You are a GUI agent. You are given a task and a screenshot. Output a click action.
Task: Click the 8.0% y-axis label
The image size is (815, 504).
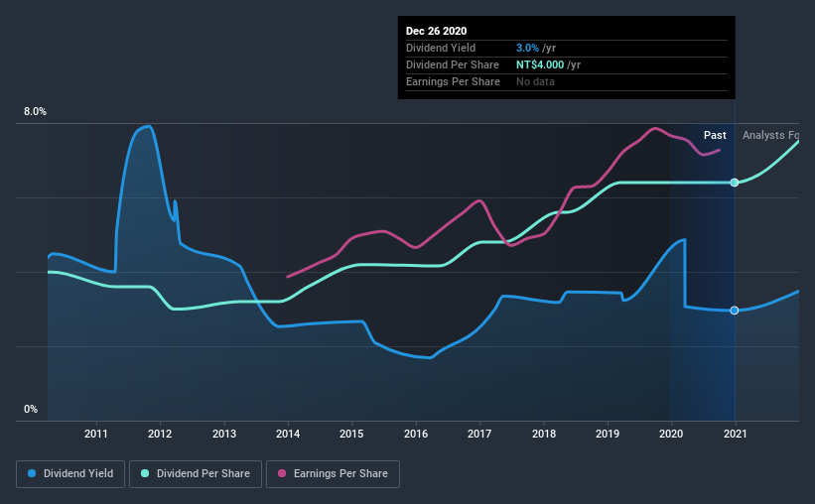coord(35,112)
